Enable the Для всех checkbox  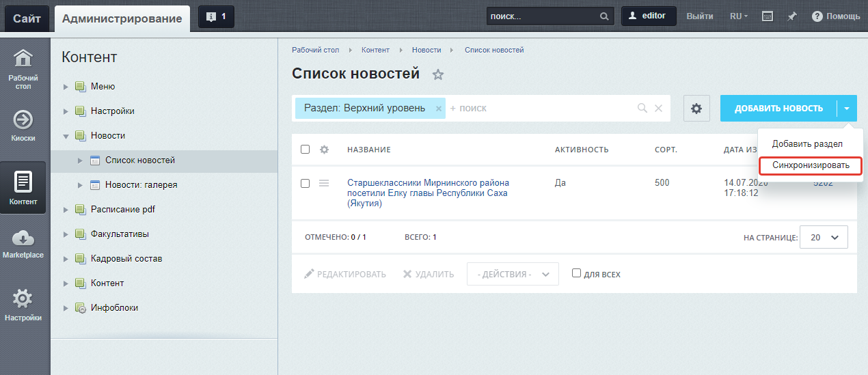pyautogui.click(x=576, y=273)
